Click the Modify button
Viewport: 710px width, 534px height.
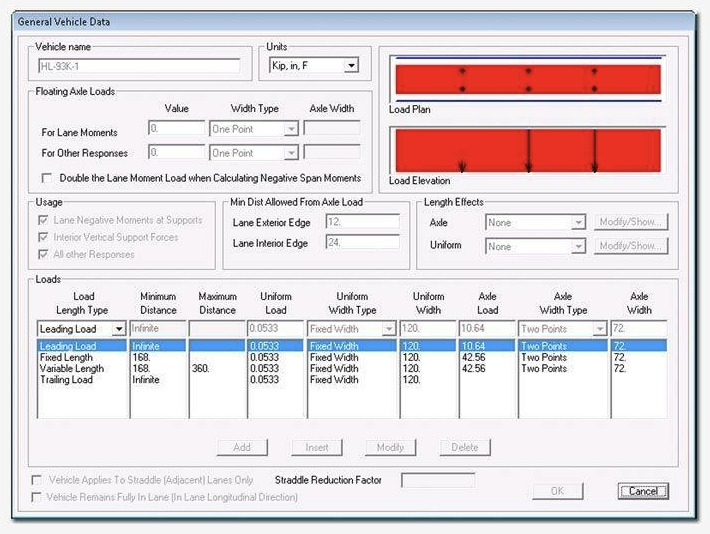pyautogui.click(x=390, y=447)
